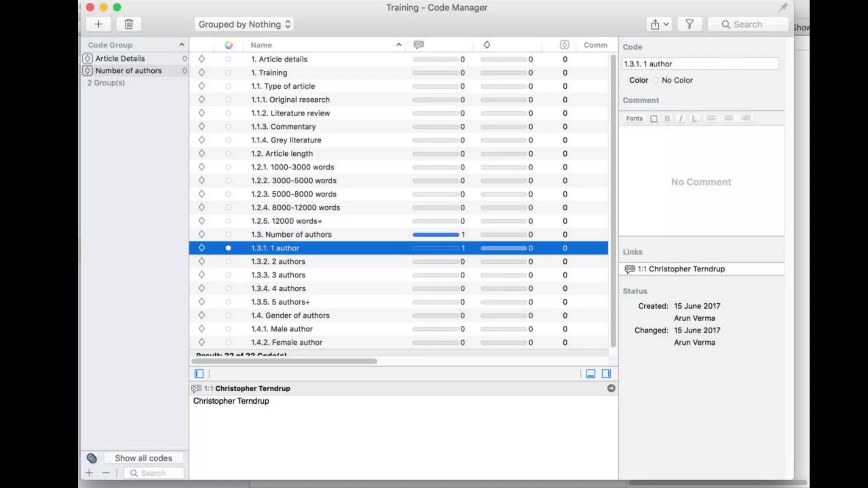Viewport: 868px width, 488px height.
Task: Click the Show all codes button
Action: coord(143,458)
